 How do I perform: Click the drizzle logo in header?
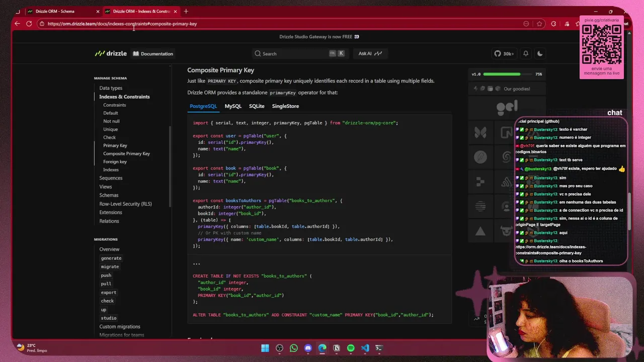(111, 53)
